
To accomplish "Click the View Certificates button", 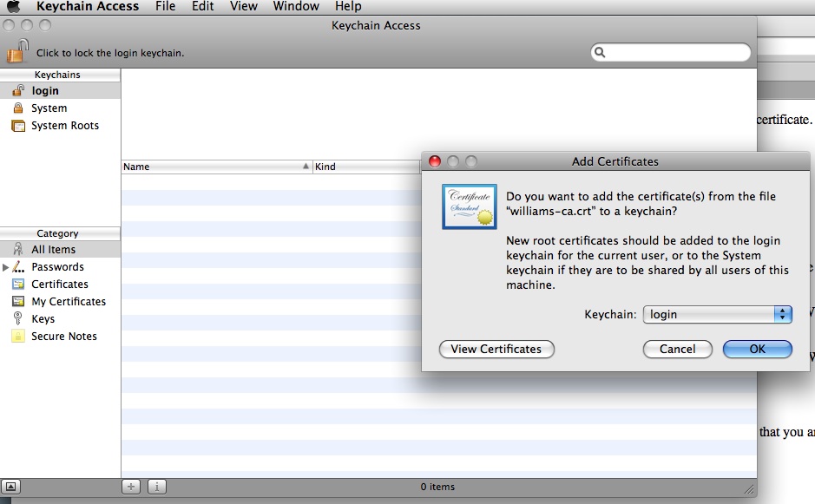I will (496, 350).
